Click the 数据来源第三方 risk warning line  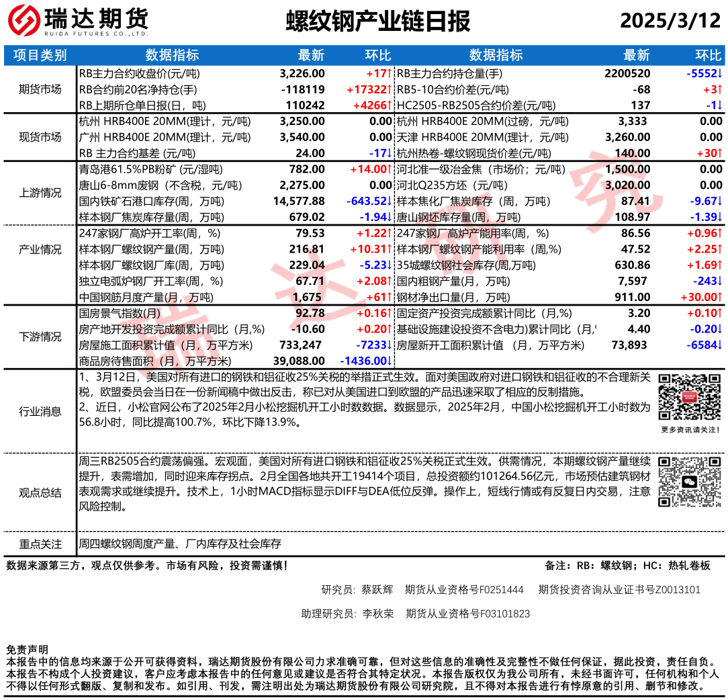click(x=146, y=566)
